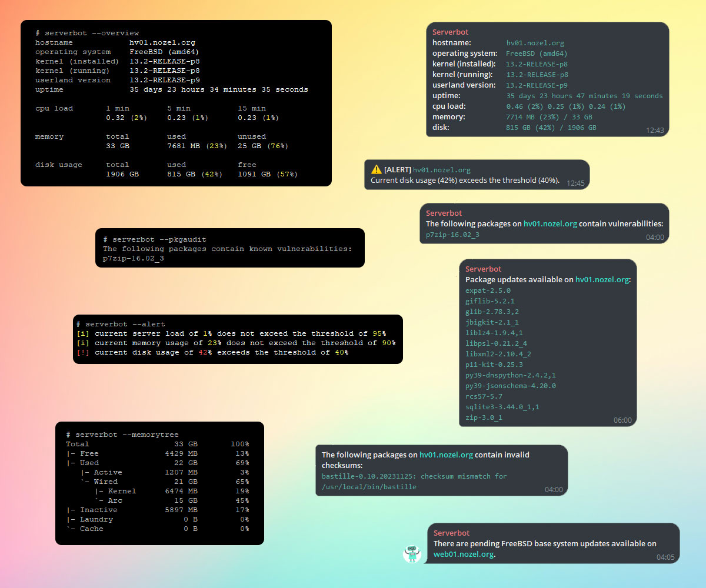Open web01.nozel.org link in update message
Viewport: 706px width, 588px height.
tap(464, 554)
